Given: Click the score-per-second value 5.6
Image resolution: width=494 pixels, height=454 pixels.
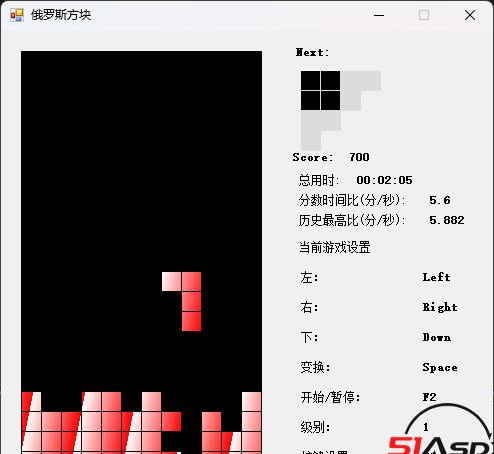Looking at the screenshot, I should pos(440,200).
